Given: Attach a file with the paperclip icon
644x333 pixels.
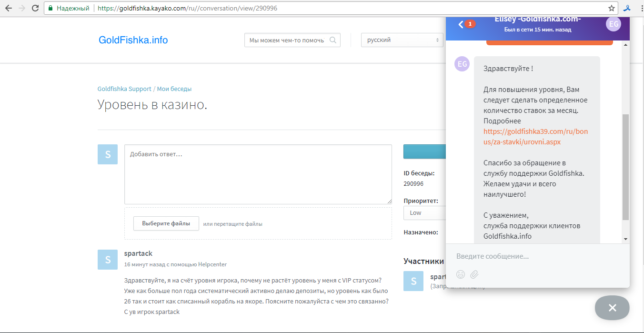Looking at the screenshot, I should click(x=474, y=274).
